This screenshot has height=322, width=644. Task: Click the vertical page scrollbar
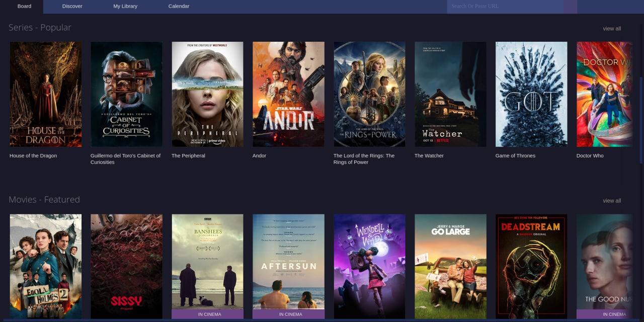tap(641, 120)
